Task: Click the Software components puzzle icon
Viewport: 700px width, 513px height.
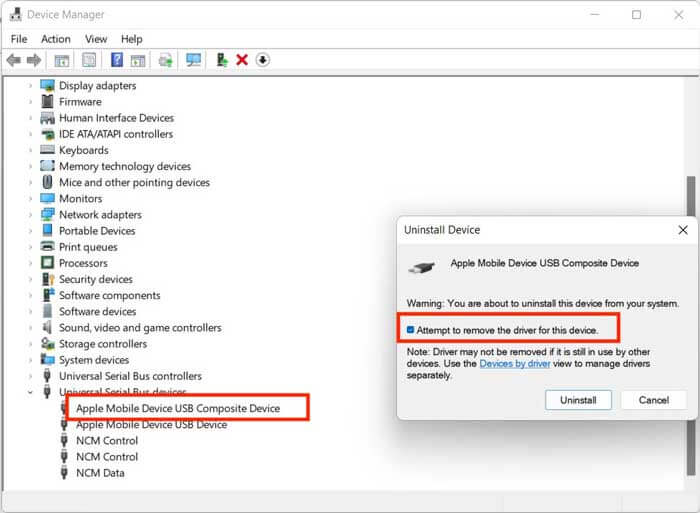Action: click(48, 295)
